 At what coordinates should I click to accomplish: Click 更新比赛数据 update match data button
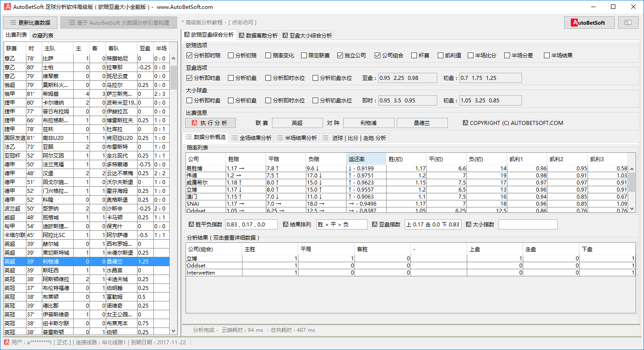coord(30,23)
